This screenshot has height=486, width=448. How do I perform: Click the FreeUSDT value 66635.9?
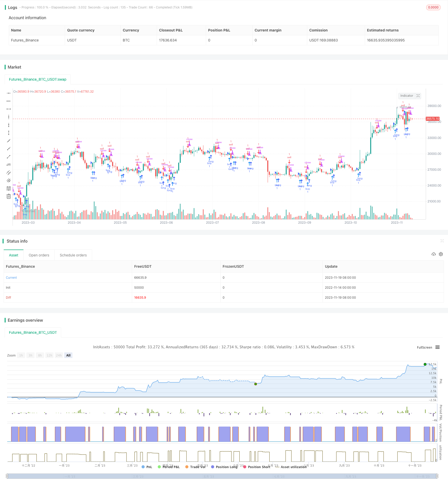point(140,277)
